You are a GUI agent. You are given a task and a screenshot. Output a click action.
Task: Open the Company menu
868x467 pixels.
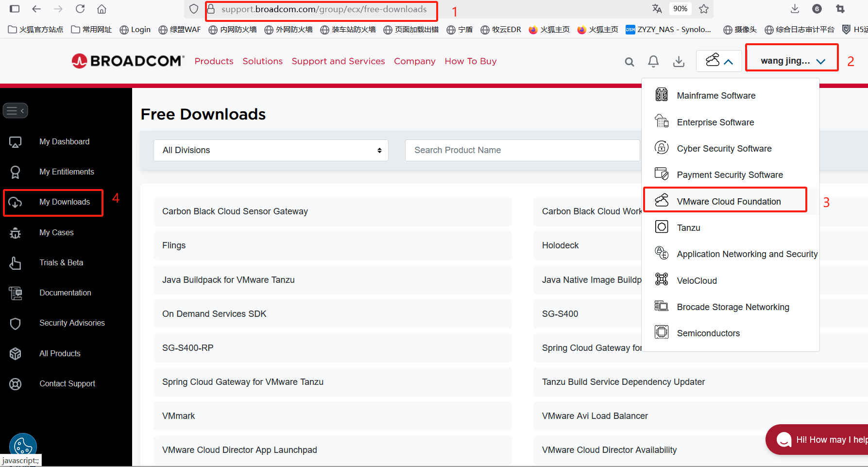click(415, 61)
